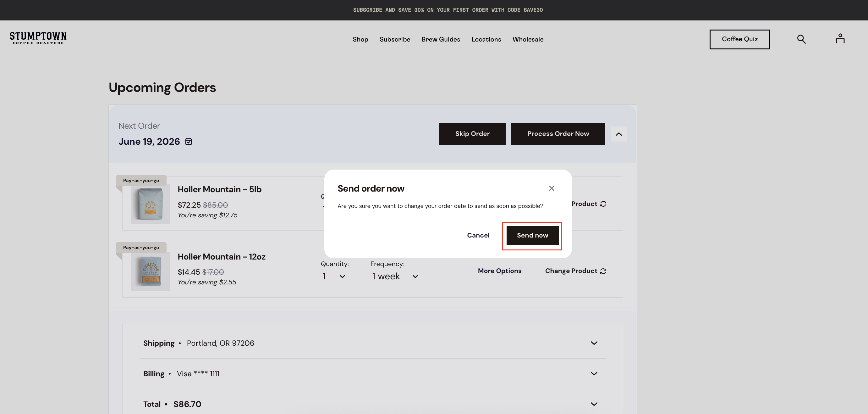Open Frequency 1 week dropdown
Viewport: 868px width, 414px height.
395,276
